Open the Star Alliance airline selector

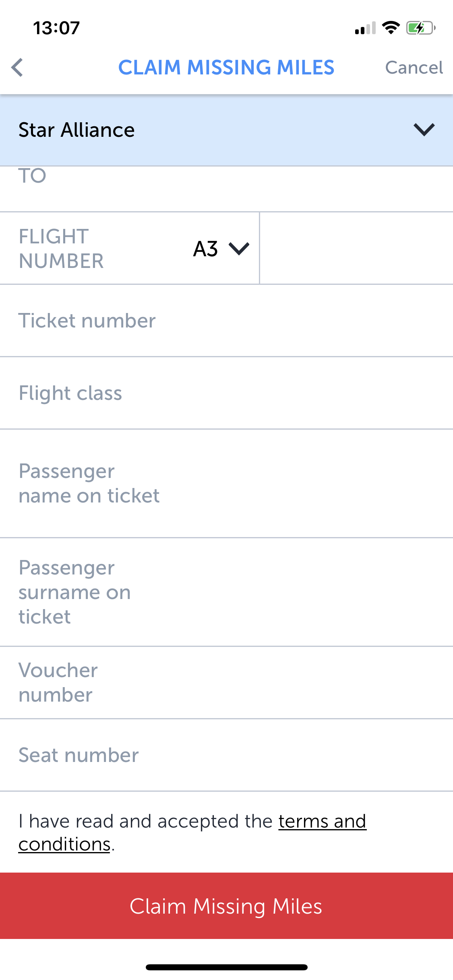[x=226, y=130]
